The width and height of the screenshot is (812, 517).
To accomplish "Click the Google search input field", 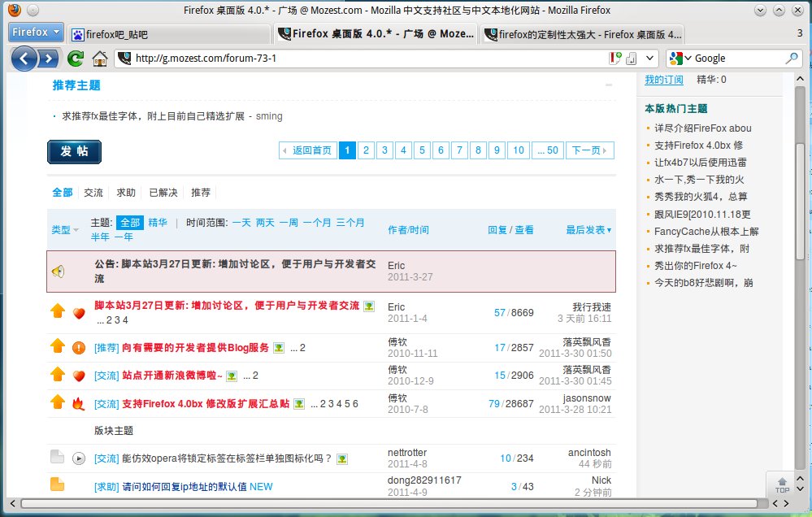I will [738, 58].
